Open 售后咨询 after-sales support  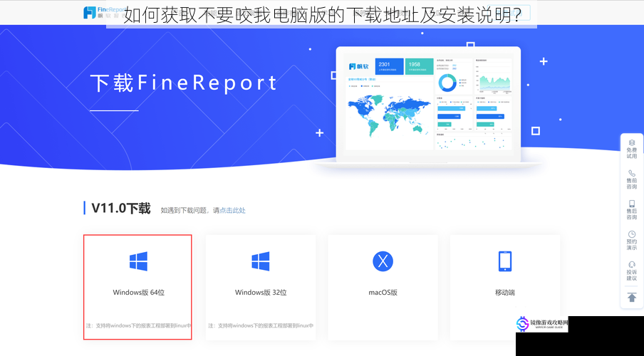click(x=632, y=210)
